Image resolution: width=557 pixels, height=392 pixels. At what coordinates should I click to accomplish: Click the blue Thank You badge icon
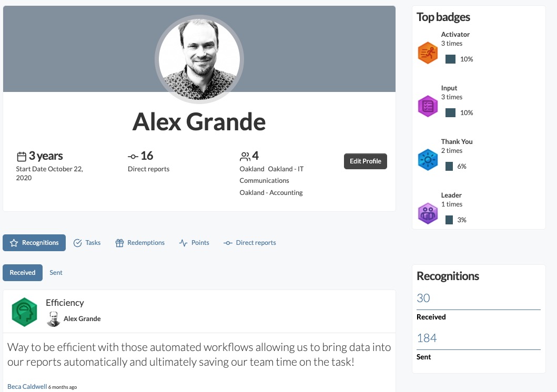(428, 160)
